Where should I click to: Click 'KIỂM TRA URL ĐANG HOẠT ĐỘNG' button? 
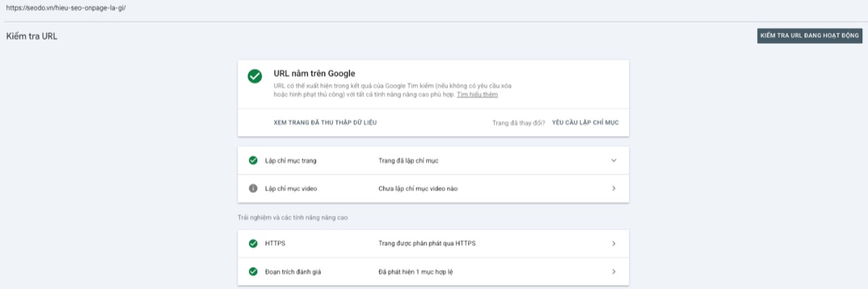coord(809,35)
